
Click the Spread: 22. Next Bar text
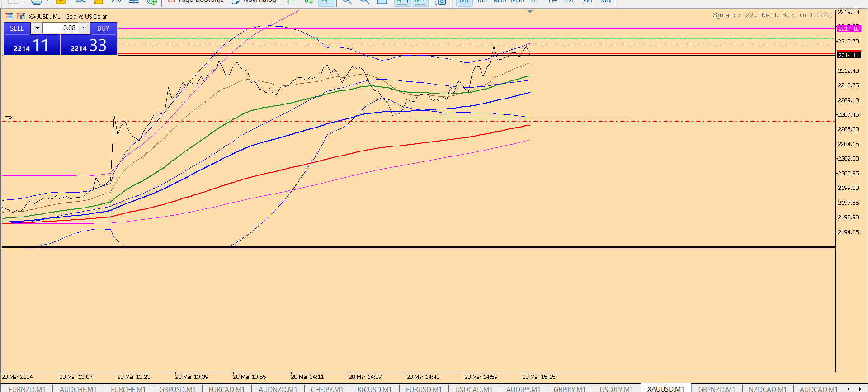(x=772, y=15)
